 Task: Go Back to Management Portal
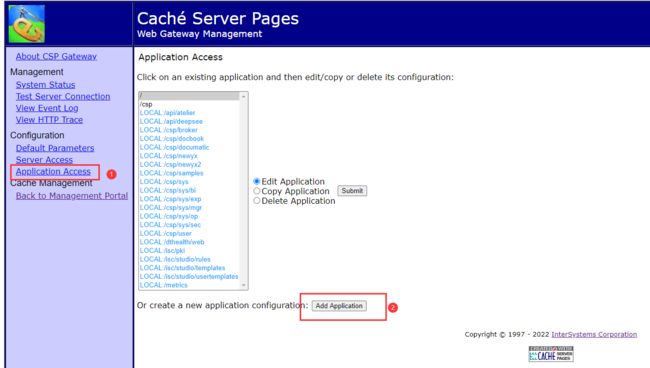[x=72, y=196]
